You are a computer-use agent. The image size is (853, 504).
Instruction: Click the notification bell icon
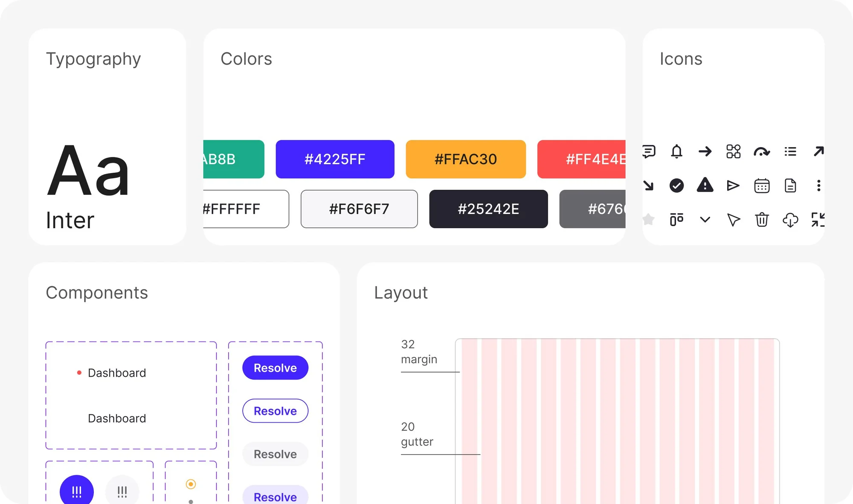pyautogui.click(x=676, y=151)
